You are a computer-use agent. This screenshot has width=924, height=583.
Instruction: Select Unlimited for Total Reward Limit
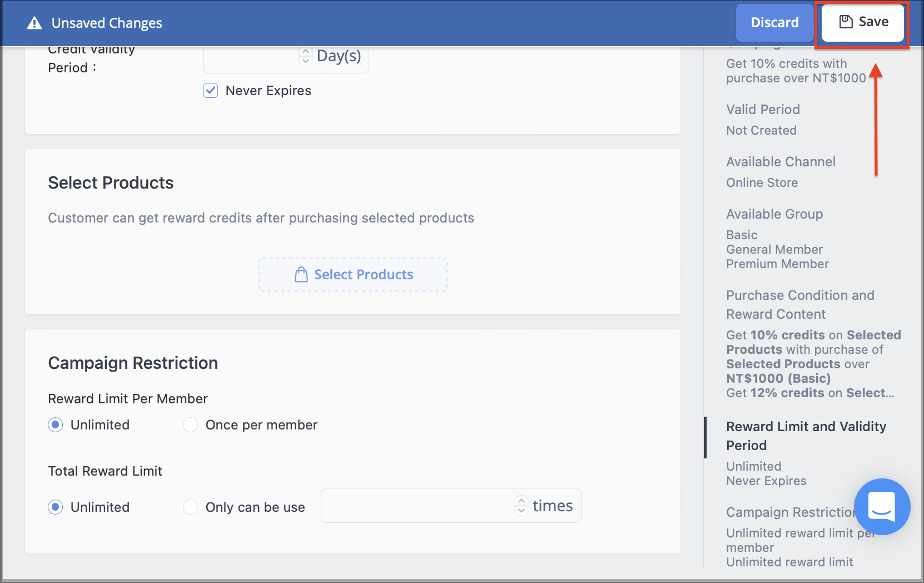tap(55, 507)
